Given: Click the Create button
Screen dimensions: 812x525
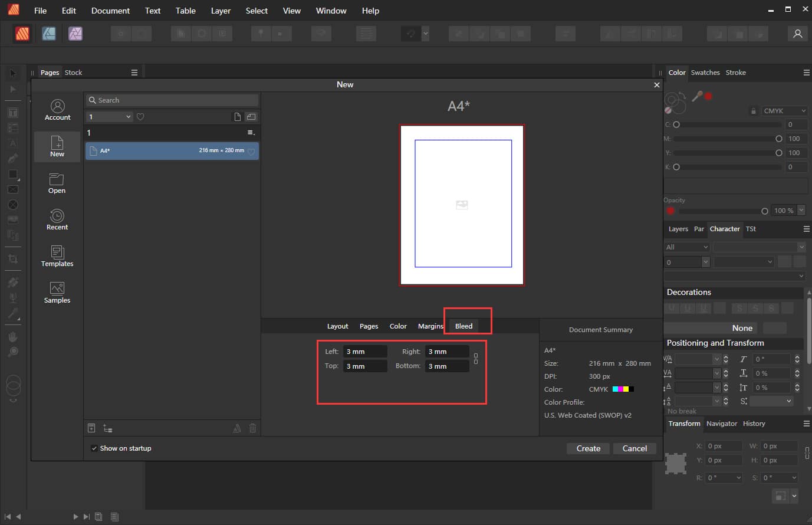Looking at the screenshot, I should 589,448.
